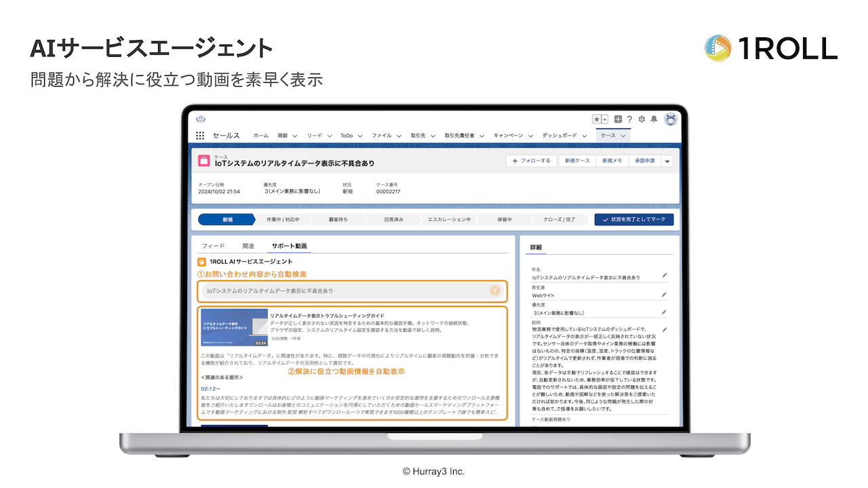Click the Salesforce crown logo icon
Screen dimensions: 868x488
click(x=201, y=118)
